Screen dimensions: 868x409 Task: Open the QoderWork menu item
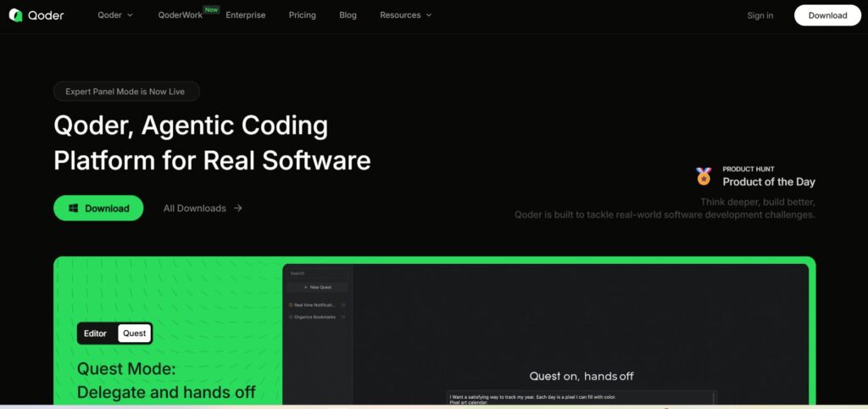tap(180, 15)
